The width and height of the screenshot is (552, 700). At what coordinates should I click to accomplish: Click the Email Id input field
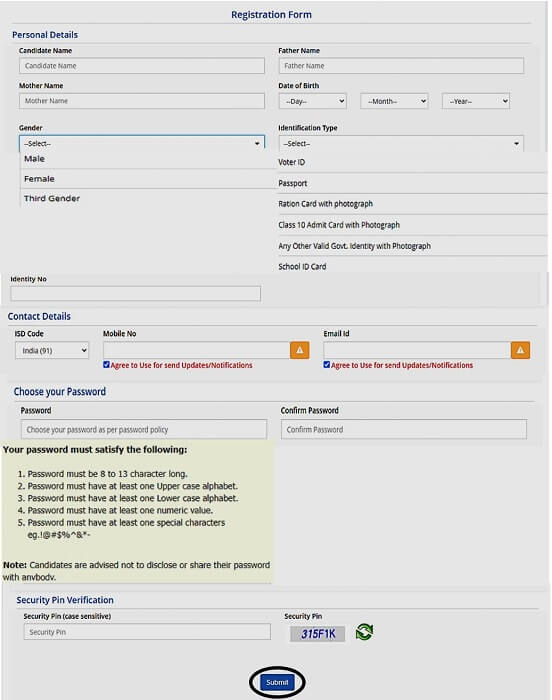coord(417,350)
